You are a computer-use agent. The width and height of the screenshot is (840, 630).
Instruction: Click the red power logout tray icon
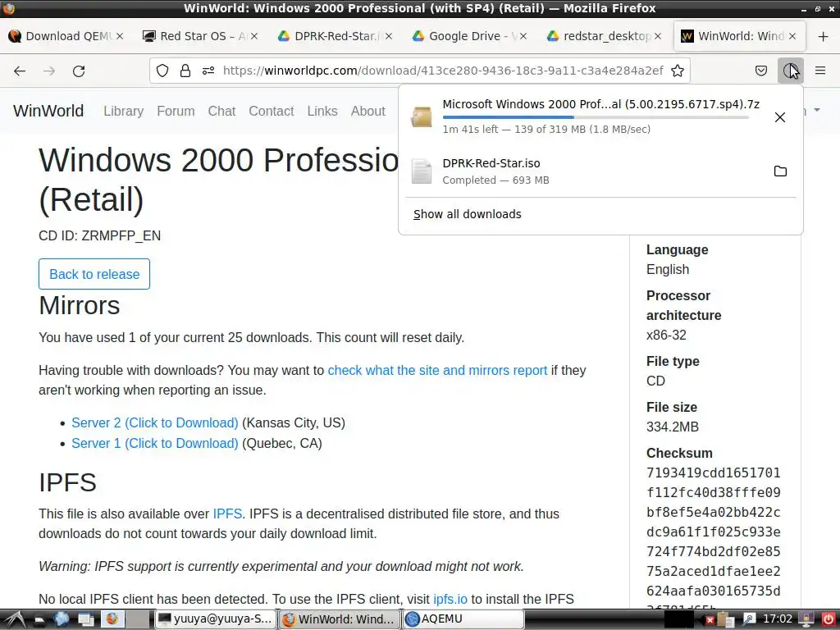tap(829, 619)
